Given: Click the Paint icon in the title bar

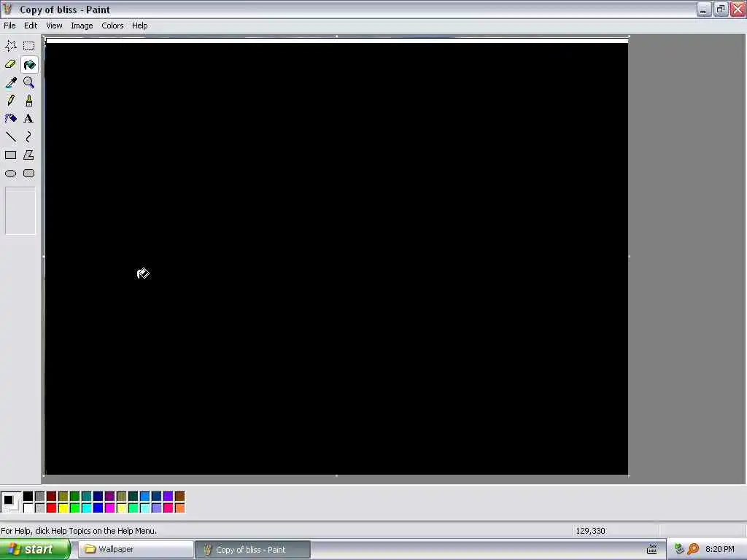Looking at the screenshot, I should click(7, 9).
